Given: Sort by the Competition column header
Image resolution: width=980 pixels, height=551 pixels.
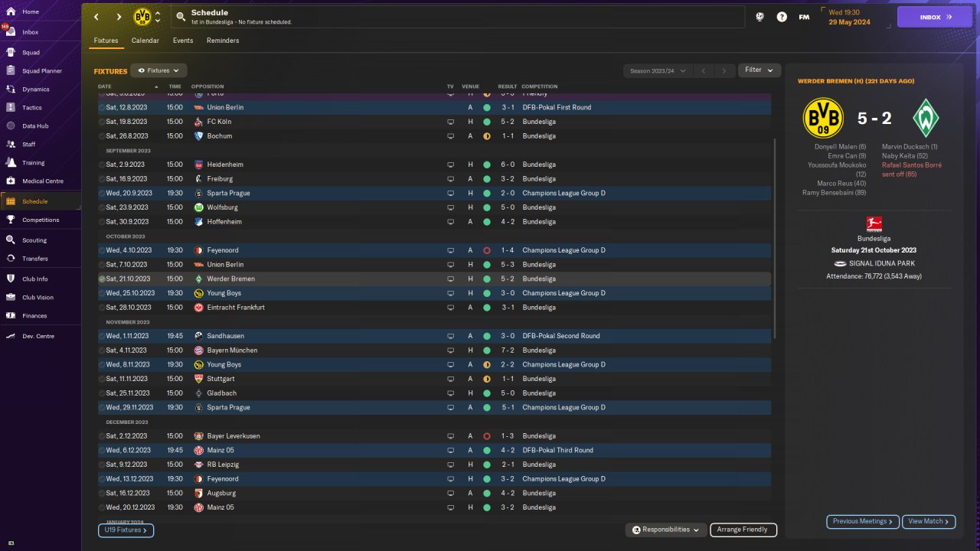Looking at the screenshot, I should [x=539, y=86].
